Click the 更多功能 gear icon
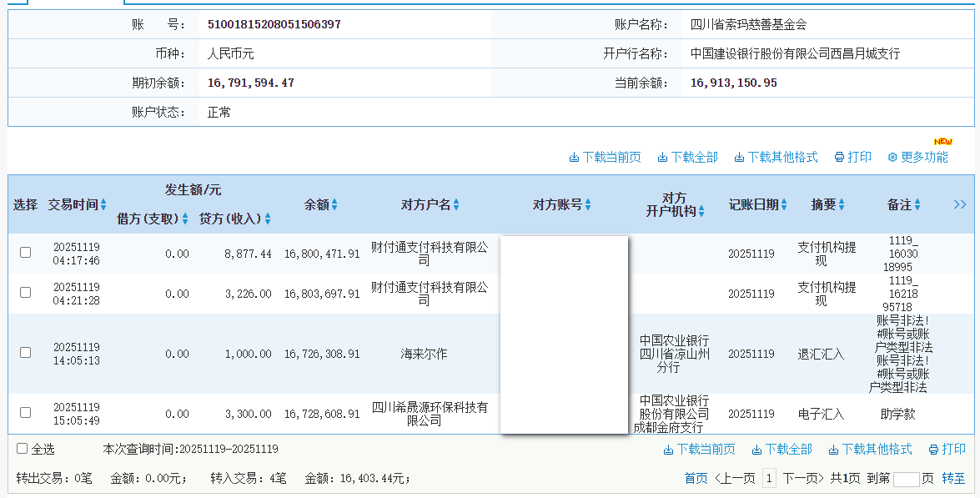The width and height of the screenshot is (980, 498). [892, 158]
